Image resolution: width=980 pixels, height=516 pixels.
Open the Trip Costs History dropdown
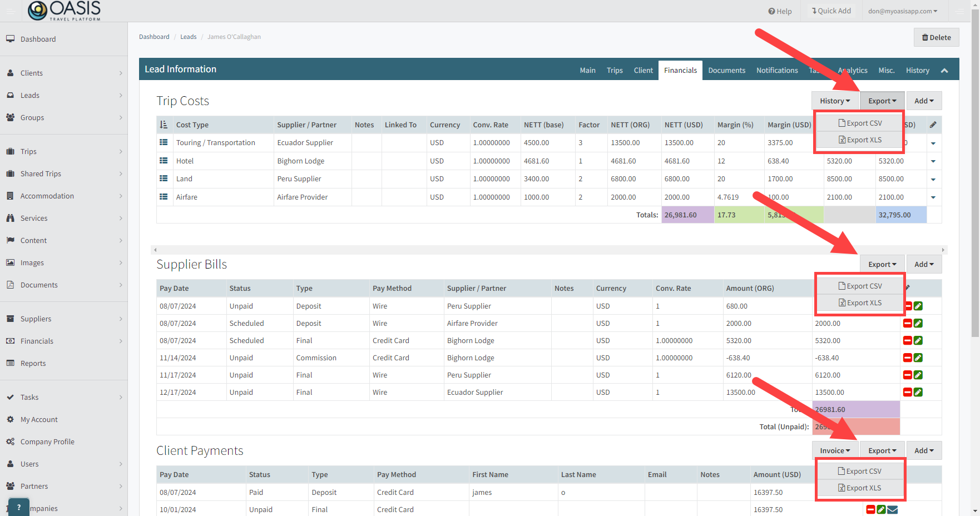pyautogui.click(x=835, y=101)
